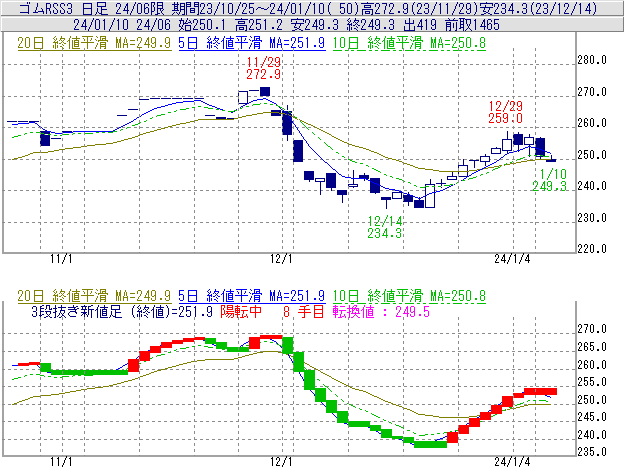624x475 pixels.
Task: Click the 12/1 date label under upper chart
Action: click(x=281, y=259)
